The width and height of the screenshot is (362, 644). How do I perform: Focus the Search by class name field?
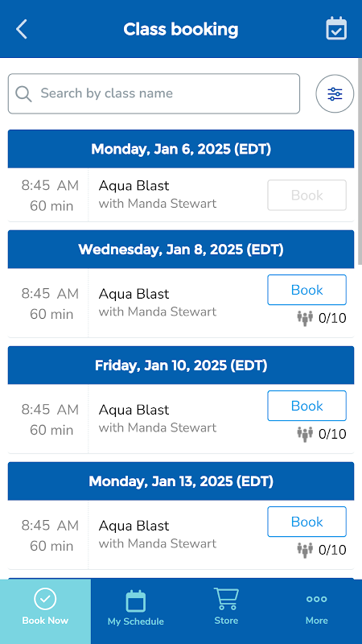click(154, 93)
